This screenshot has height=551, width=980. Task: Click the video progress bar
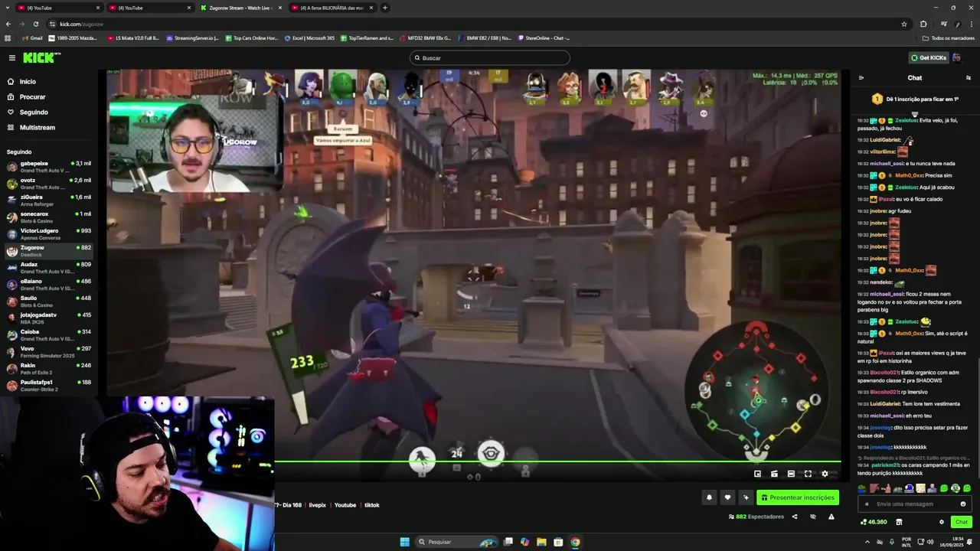click(x=557, y=461)
